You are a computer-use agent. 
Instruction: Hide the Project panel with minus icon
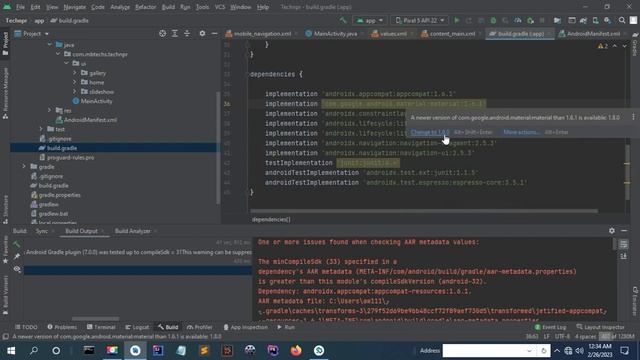point(214,33)
